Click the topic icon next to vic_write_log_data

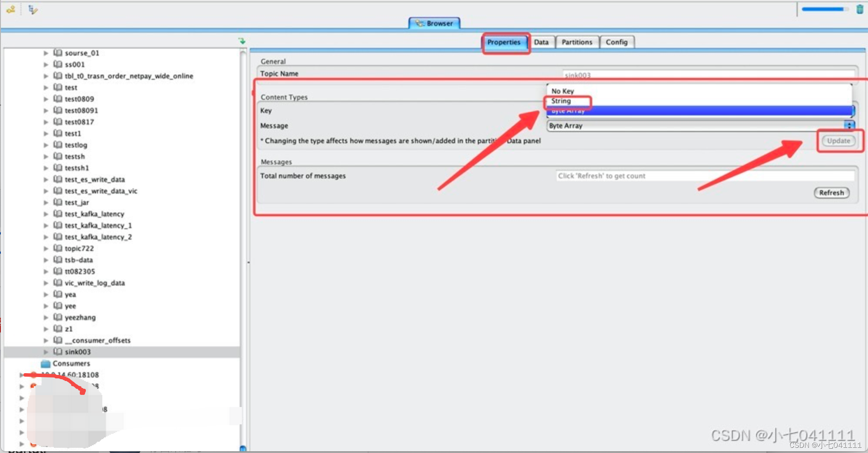(x=58, y=282)
